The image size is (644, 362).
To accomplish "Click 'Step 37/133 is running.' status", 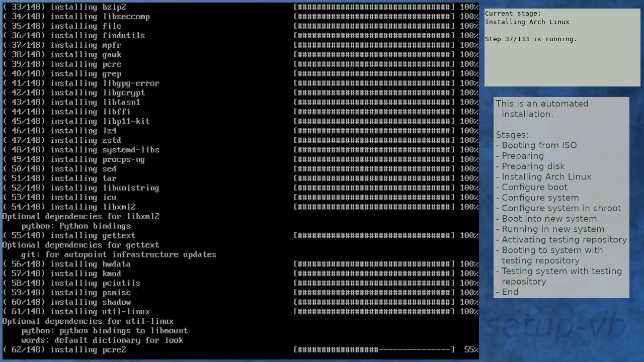I will pyautogui.click(x=531, y=39).
